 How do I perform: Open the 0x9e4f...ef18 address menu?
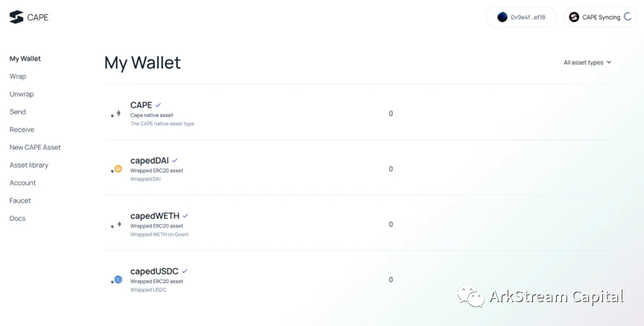[x=521, y=17]
